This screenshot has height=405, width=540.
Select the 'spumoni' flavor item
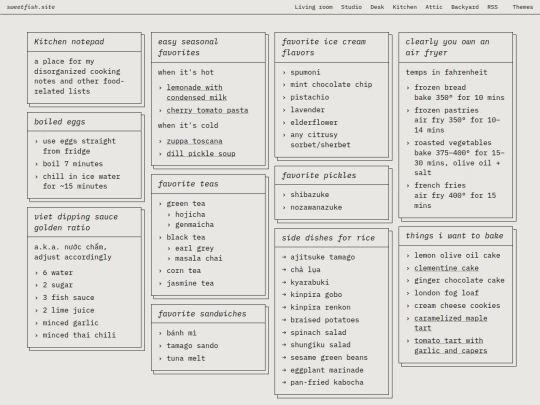coord(305,72)
